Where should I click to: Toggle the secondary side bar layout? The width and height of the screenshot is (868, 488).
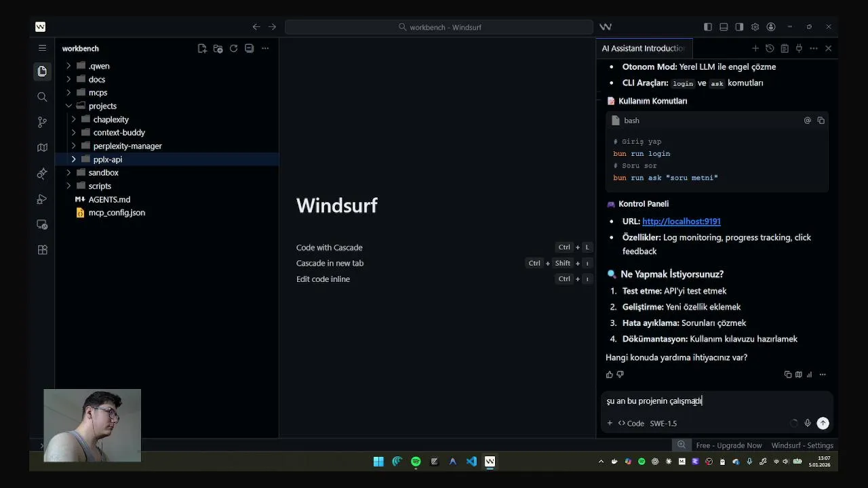[739, 27]
